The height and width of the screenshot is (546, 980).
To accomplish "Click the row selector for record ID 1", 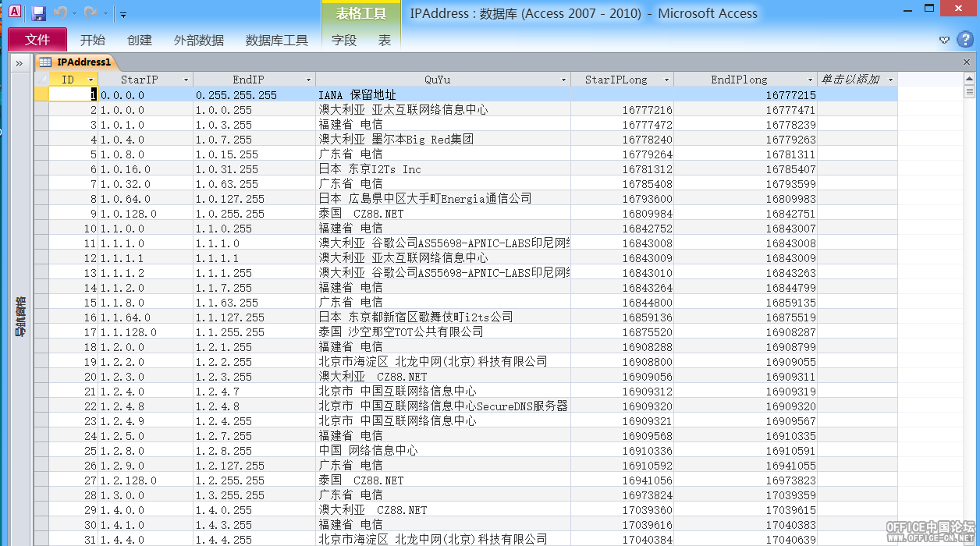I will pos(41,94).
